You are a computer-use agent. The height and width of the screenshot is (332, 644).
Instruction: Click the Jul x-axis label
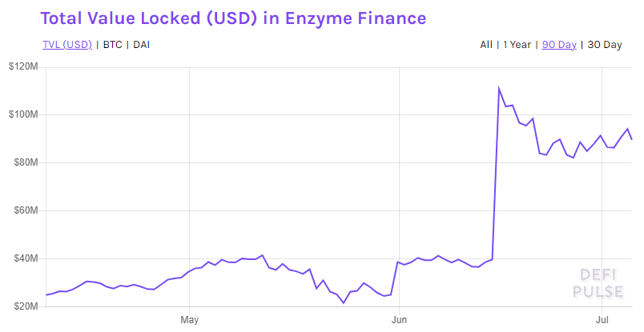tap(606, 320)
